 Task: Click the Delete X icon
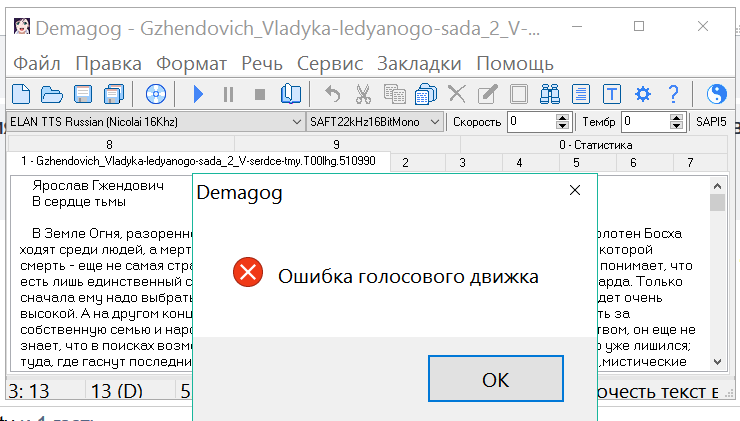click(x=456, y=93)
